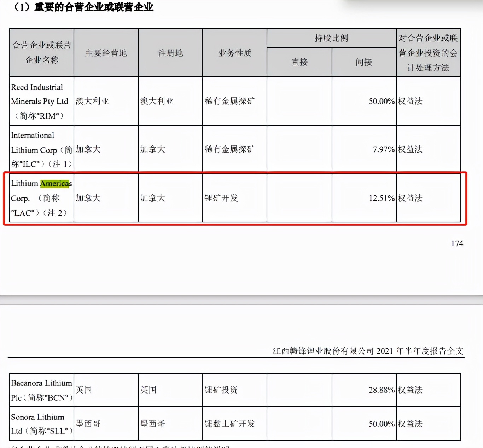
Task: Click the 业务性质 column header
Action: click(x=235, y=53)
